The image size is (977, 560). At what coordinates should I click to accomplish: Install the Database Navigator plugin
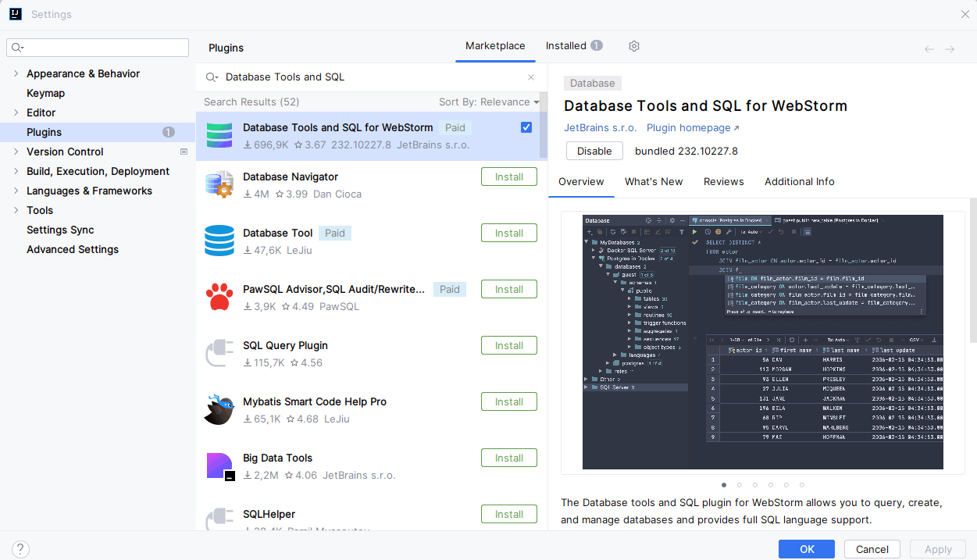point(509,177)
